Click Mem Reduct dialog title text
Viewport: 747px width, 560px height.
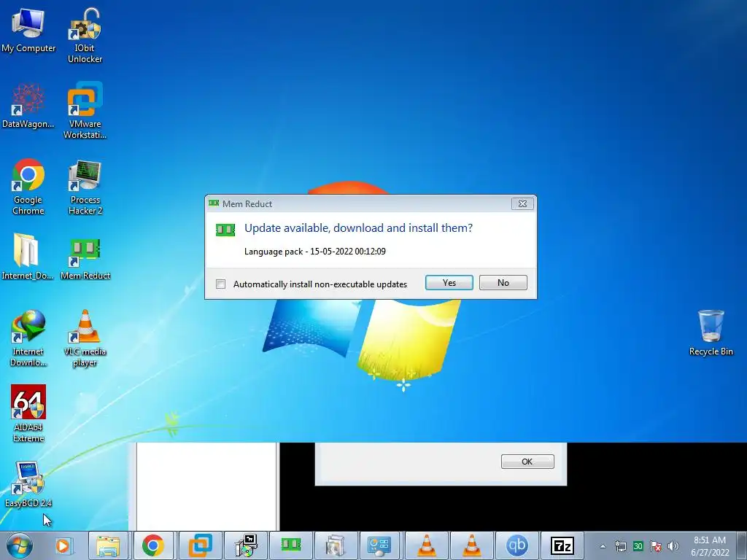click(247, 204)
